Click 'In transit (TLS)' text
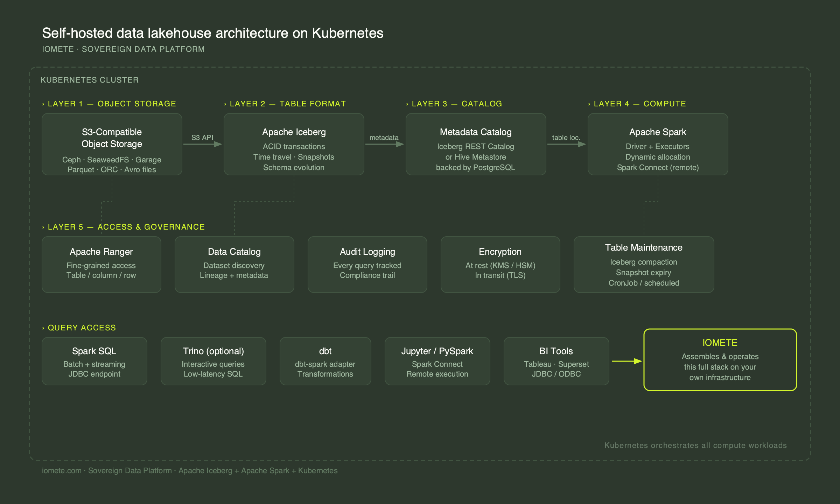 (x=500, y=275)
